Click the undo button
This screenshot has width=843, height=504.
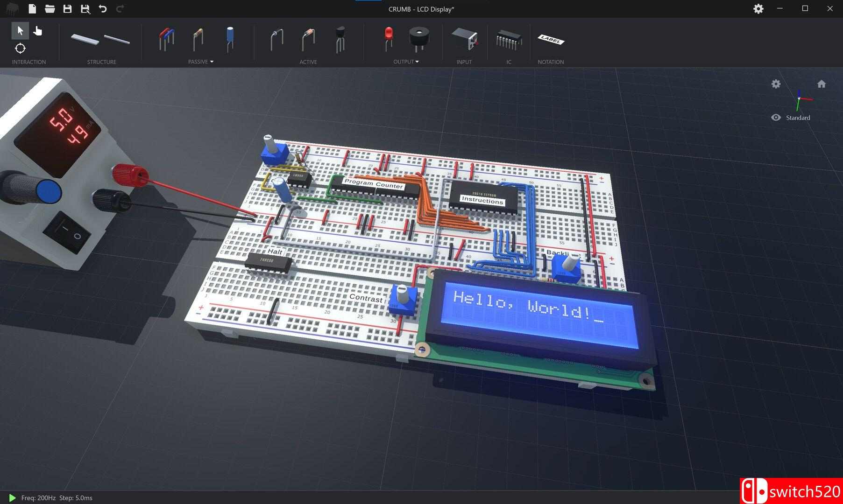103,9
